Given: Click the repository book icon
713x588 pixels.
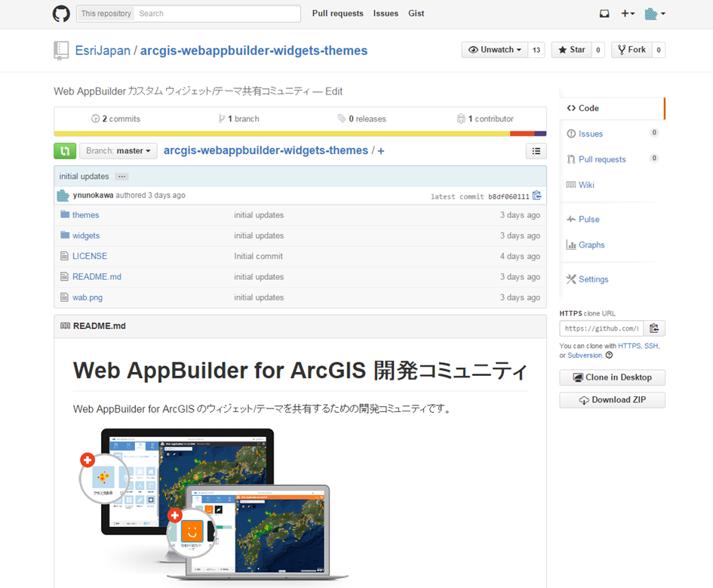Looking at the screenshot, I should click(x=61, y=51).
